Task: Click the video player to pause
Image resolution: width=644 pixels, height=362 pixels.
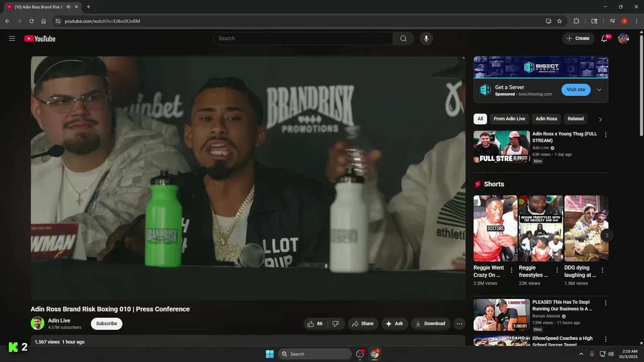Action: 248,178
